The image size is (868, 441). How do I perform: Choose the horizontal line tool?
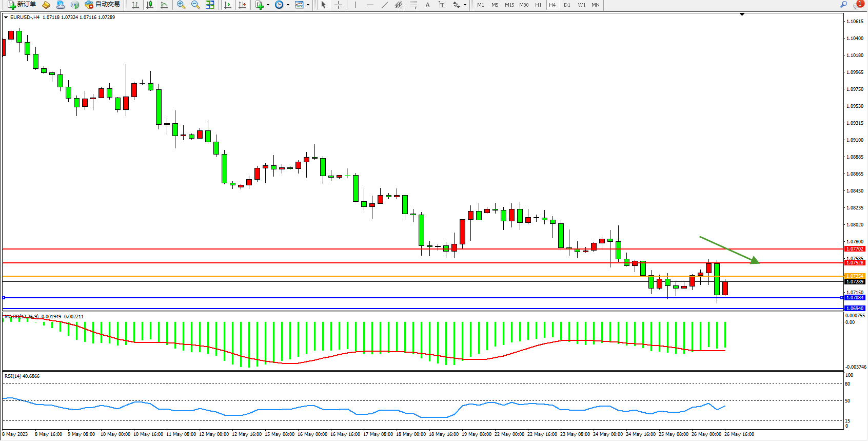370,5
